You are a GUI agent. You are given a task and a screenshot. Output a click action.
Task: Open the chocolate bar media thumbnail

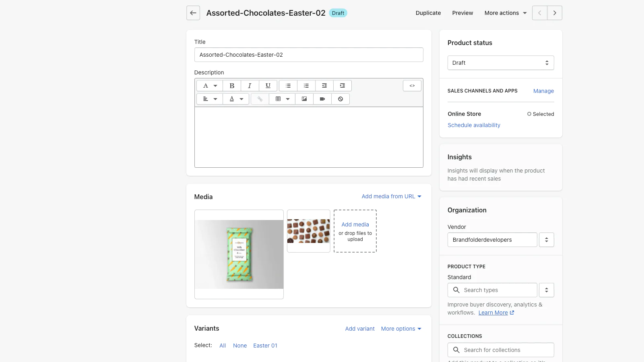[x=239, y=254]
